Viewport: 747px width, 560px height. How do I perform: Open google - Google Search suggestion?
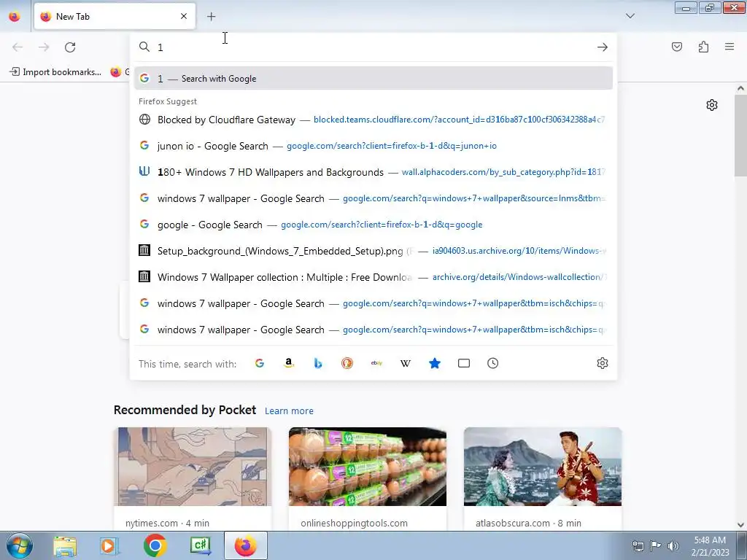373,225
